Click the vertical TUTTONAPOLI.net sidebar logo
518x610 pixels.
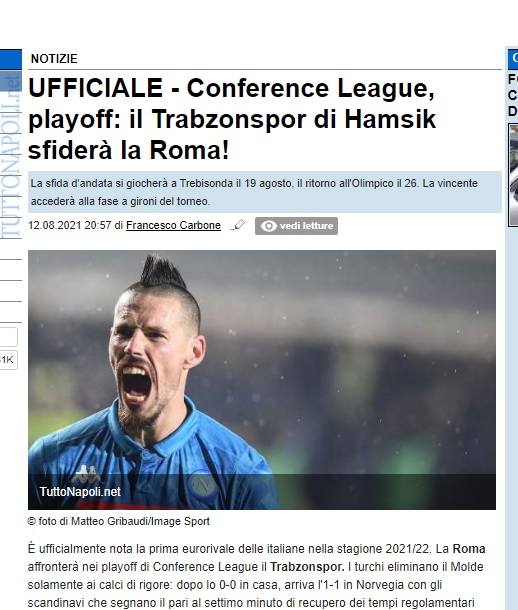11,156
